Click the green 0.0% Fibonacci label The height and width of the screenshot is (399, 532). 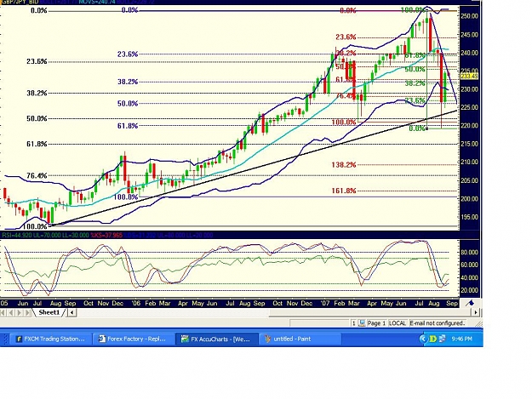click(x=416, y=128)
